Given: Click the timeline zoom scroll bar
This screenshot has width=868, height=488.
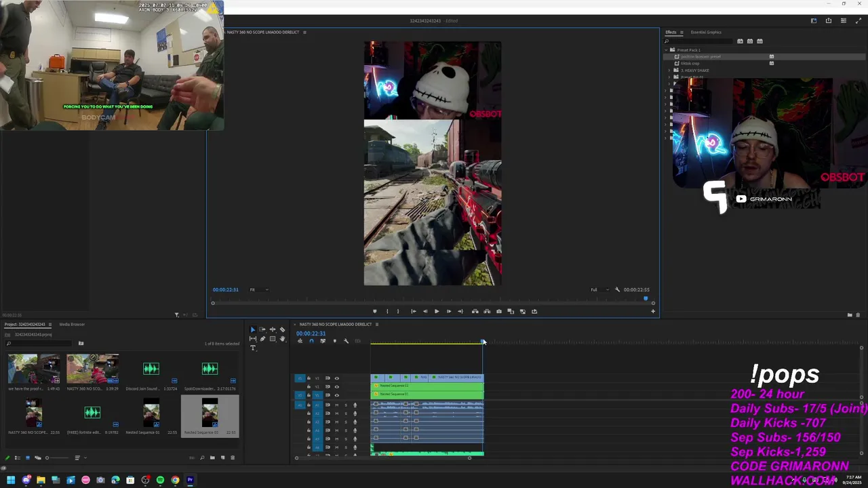Looking at the screenshot, I should pos(382,458).
